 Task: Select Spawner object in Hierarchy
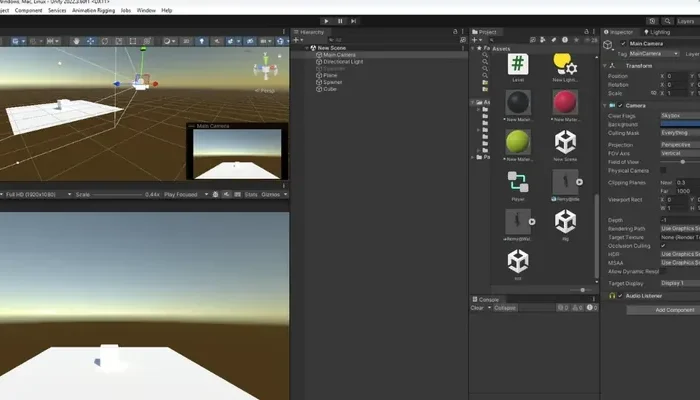pyautogui.click(x=333, y=82)
